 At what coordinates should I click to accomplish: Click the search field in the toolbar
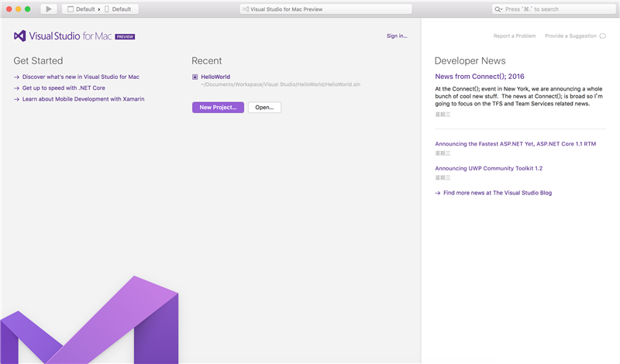(x=554, y=9)
